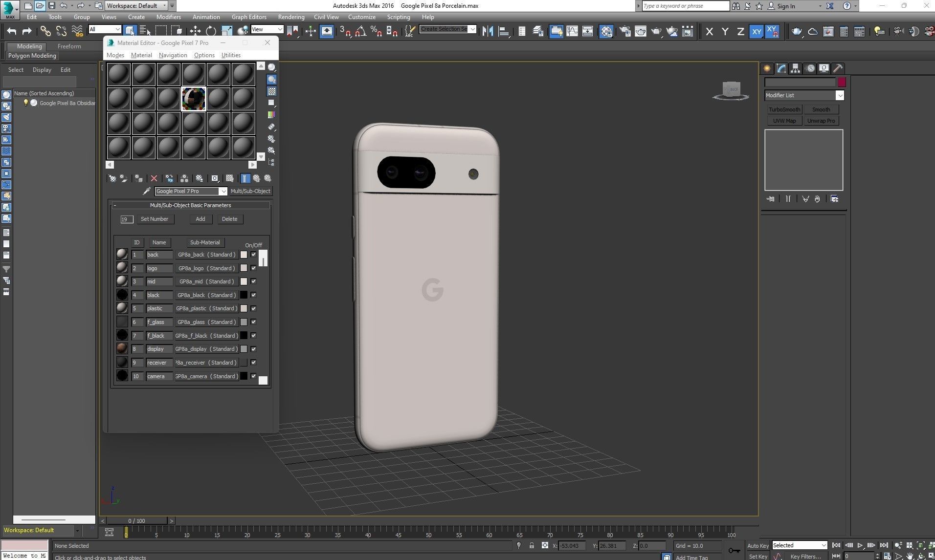Toggle On/Off checkbox for display sub-material
The width and height of the screenshot is (935, 560).
pos(253,349)
